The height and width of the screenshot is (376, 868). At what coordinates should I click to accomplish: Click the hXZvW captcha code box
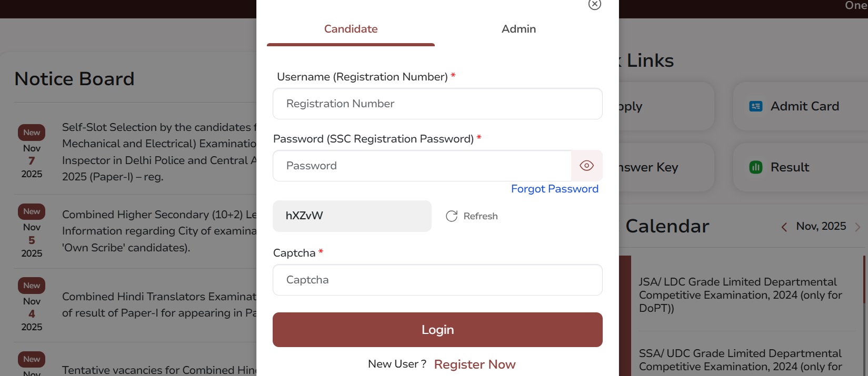[352, 216]
